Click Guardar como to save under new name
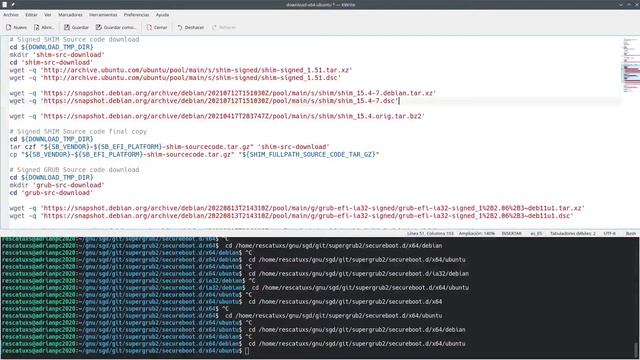The width and height of the screenshot is (640, 360). (116, 27)
